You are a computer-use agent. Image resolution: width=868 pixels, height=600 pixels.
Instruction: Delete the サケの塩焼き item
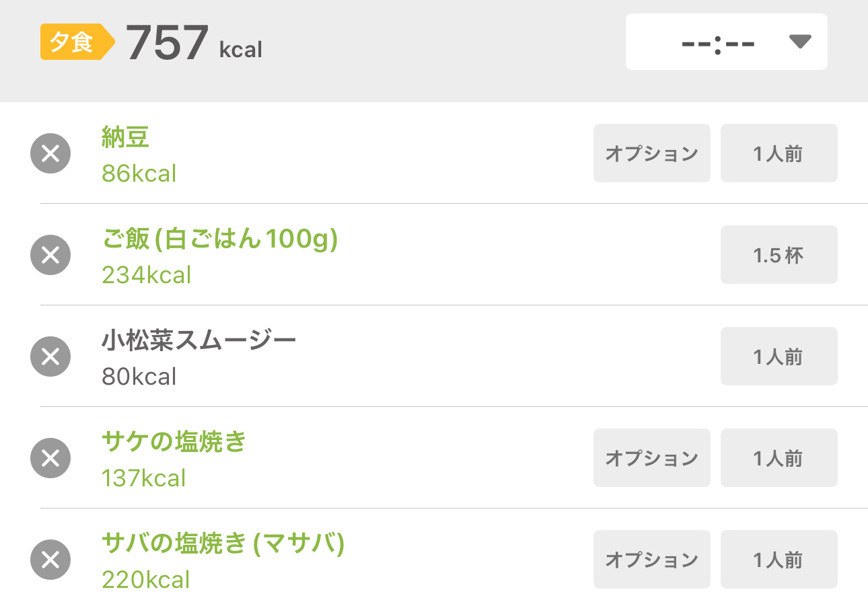click(x=50, y=458)
